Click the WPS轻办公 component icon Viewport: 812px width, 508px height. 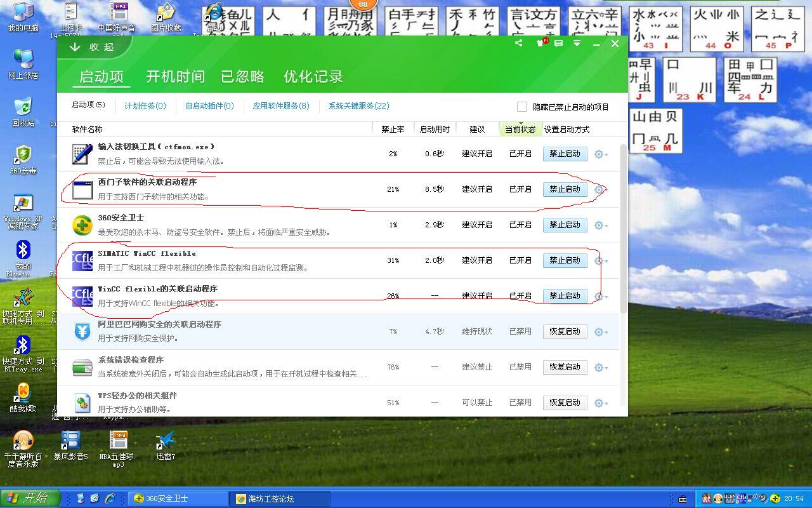82,403
